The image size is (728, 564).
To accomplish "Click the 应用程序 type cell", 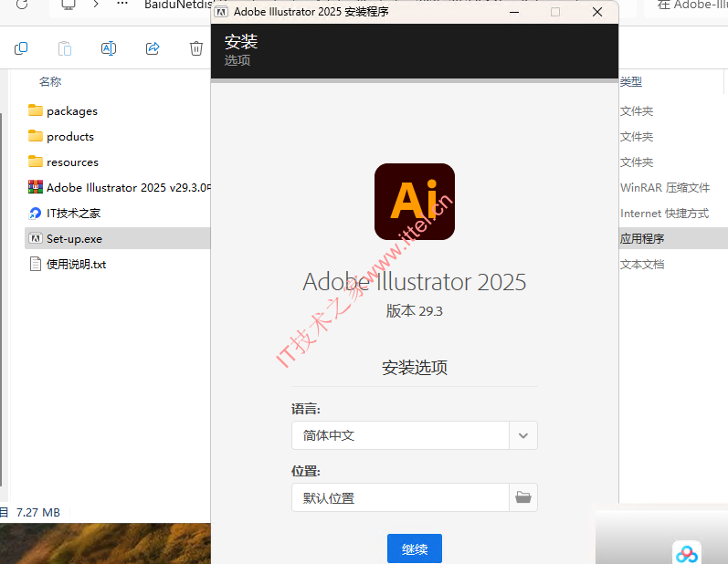I will [x=642, y=239].
